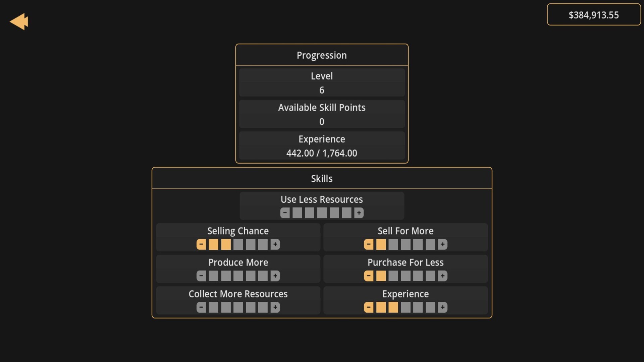Screen dimensions: 644x362
Task: Click the Available Skill Points panel
Action: tap(322, 114)
